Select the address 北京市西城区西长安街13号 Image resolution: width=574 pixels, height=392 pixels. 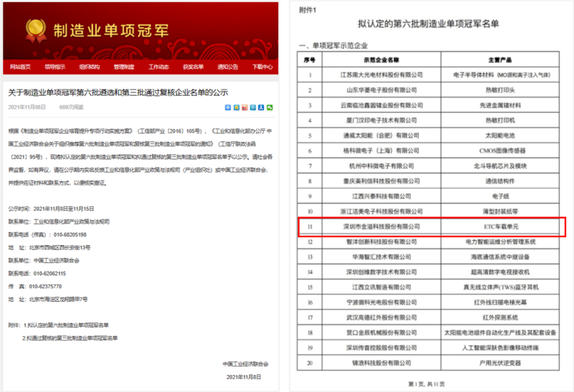pos(60,247)
